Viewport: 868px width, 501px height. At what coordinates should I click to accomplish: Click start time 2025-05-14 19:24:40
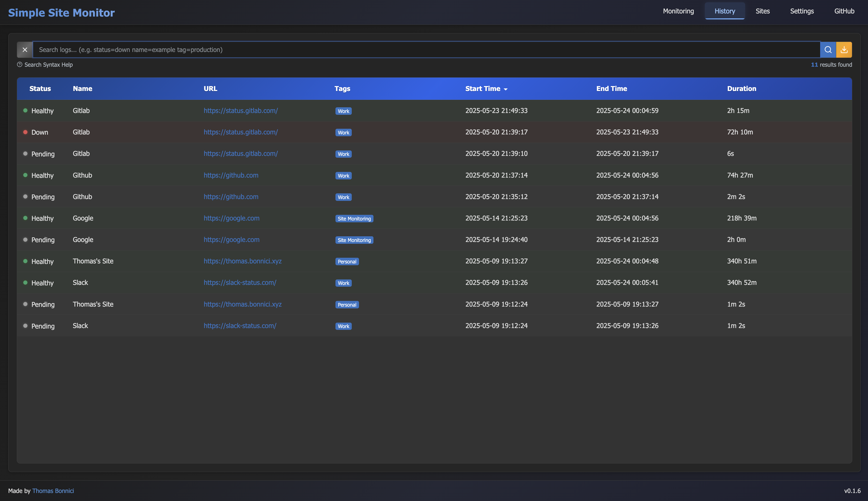[496, 239]
